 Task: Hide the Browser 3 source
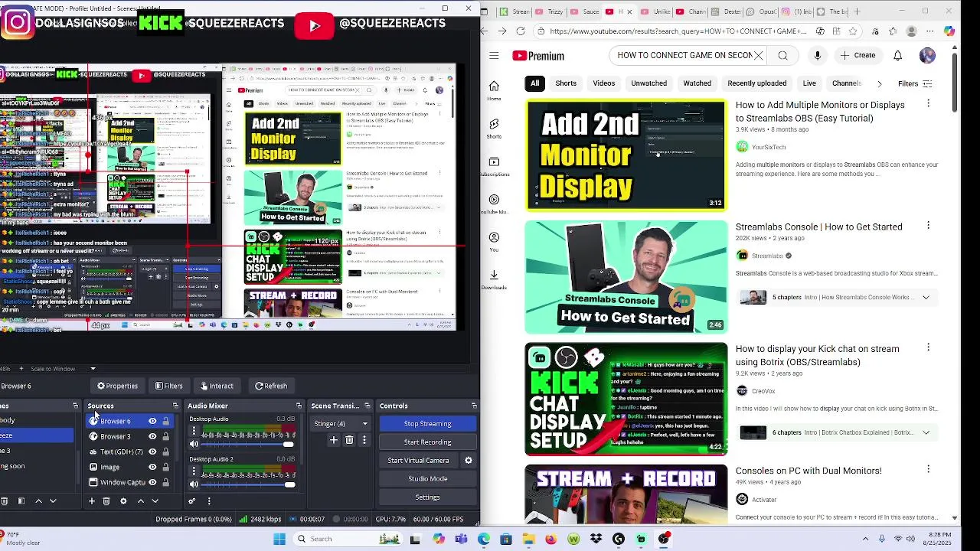pos(152,436)
